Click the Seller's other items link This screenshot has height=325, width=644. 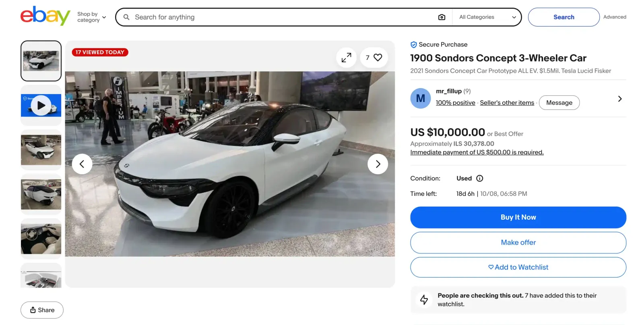click(507, 103)
